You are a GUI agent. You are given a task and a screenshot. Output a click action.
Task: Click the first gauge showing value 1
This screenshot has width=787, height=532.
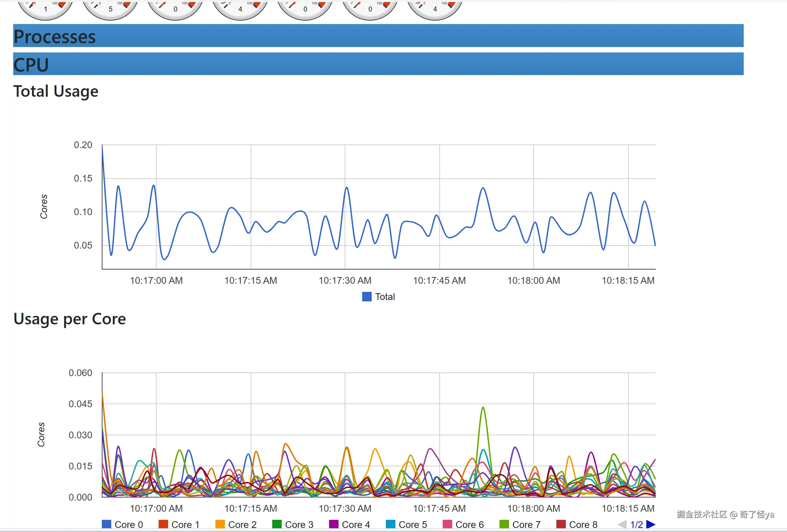45,9
